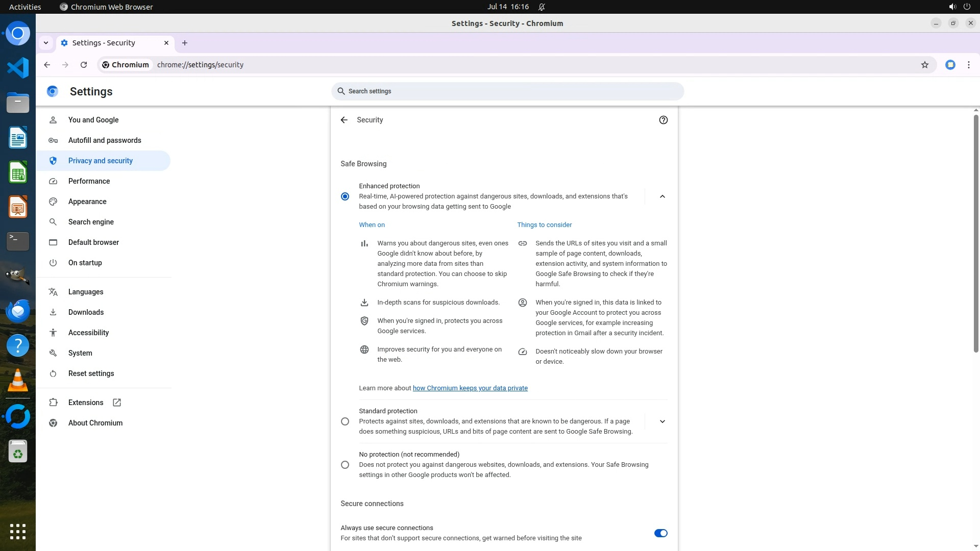Click the Extensions external-link icon in sidebar
The image size is (980, 551).
[117, 403]
